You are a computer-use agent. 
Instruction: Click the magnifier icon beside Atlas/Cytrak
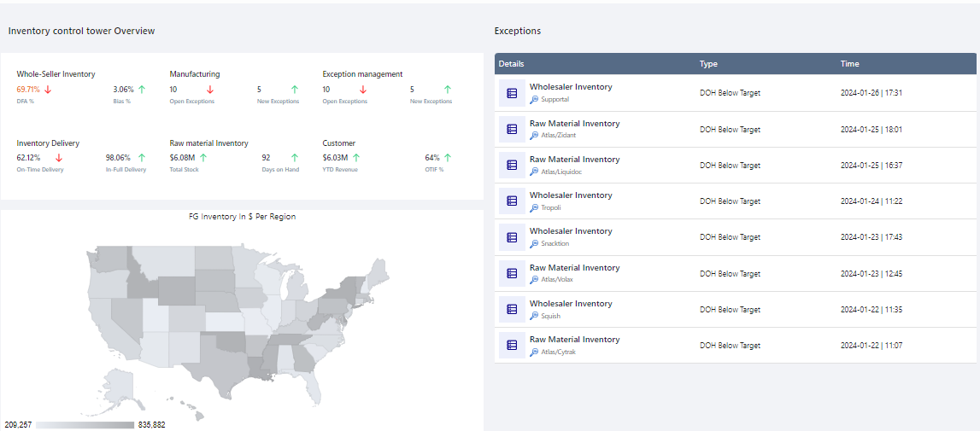(x=534, y=352)
